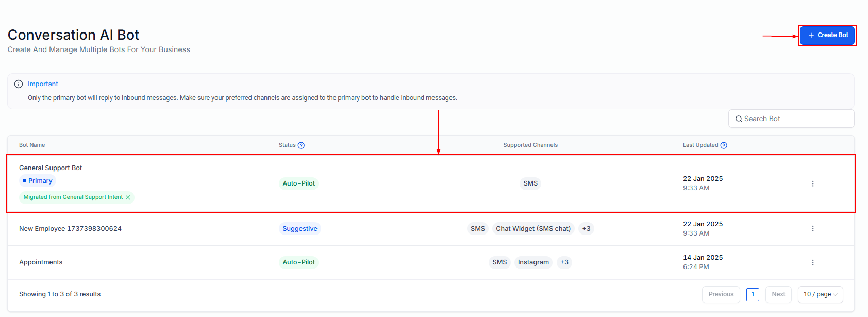868x317 pixels.
Task: Open three-dot menu for New Employee bot
Action: [813, 228]
